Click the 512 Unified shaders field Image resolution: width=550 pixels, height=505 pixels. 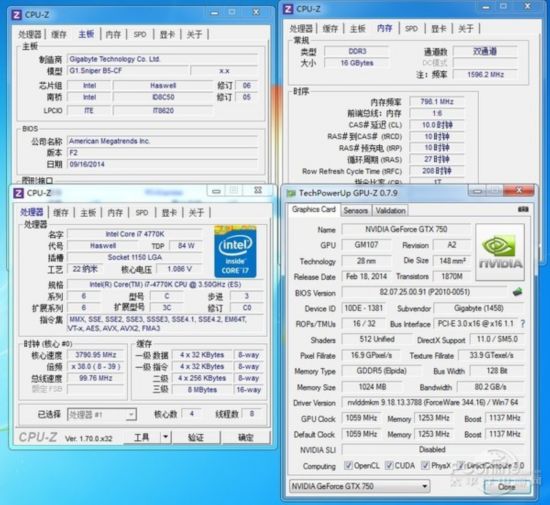[377, 339]
